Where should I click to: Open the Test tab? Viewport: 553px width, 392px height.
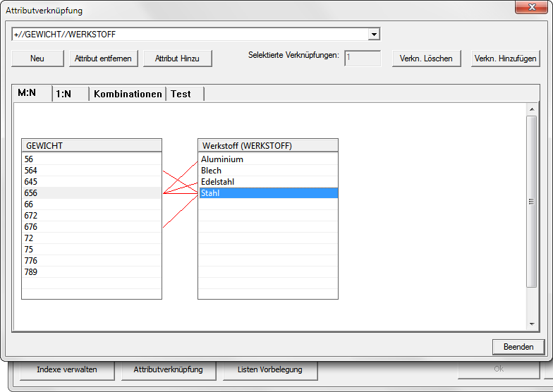coord(186,94)
